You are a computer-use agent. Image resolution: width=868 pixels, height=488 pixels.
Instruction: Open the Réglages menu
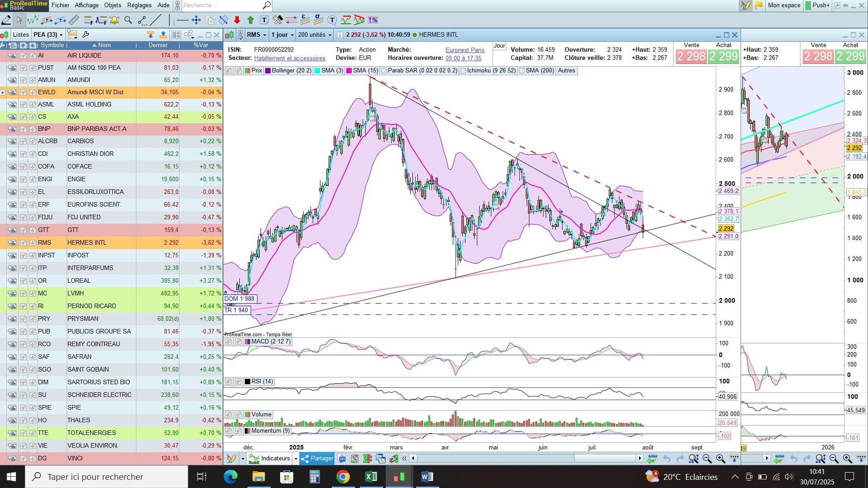tap(139, 5)
